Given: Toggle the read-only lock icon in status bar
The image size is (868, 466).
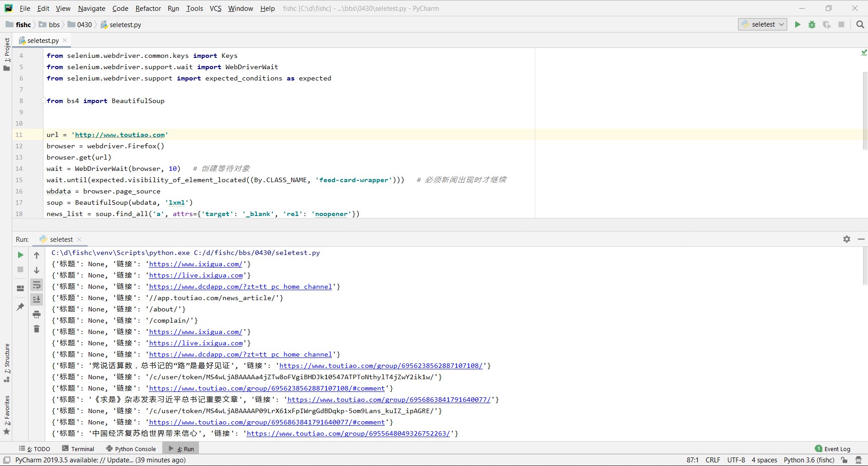Looking at the screenshot, I should point(844,460).
